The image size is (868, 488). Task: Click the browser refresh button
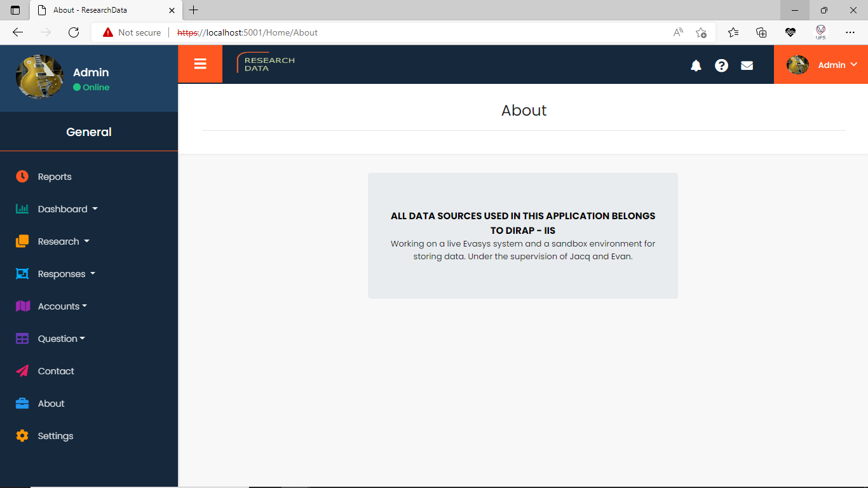tap(74, 32)
